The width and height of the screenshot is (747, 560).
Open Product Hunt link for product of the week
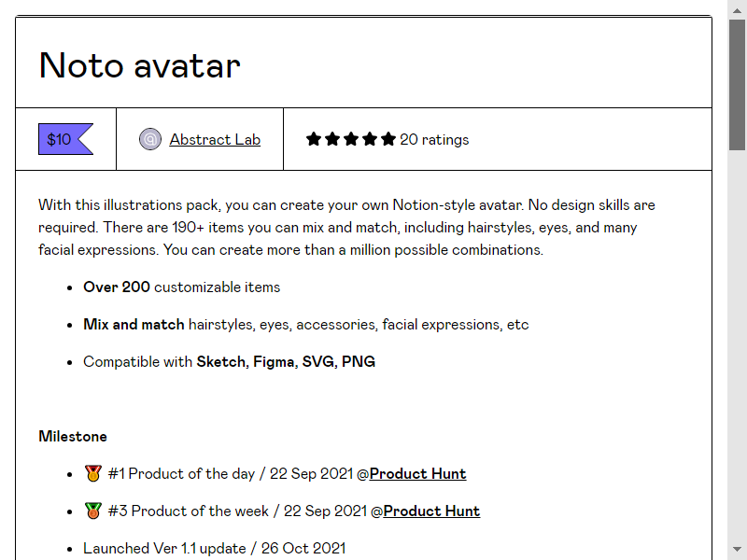(x=431, y=511)
